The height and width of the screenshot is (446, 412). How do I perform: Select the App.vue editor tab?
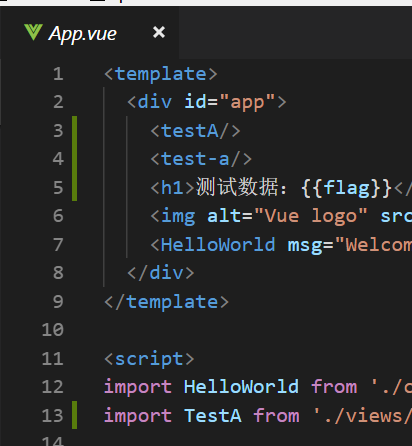click(x=90, y=33)
